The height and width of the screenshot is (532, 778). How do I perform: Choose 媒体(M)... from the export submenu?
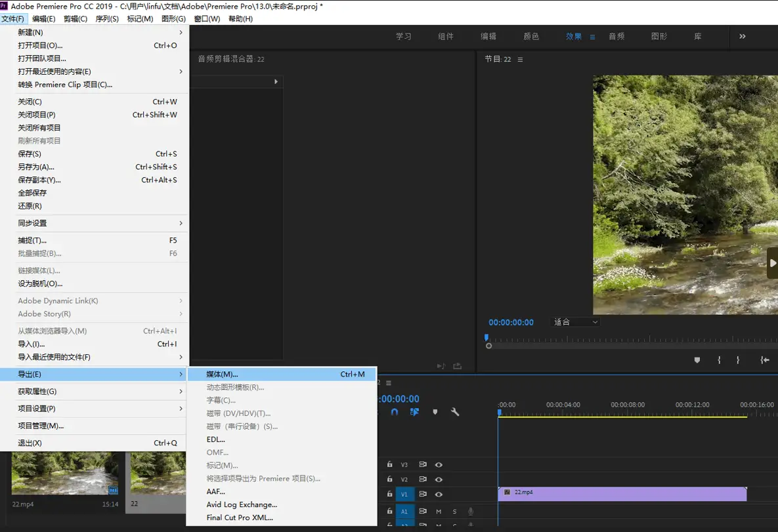tap(282, 375)
